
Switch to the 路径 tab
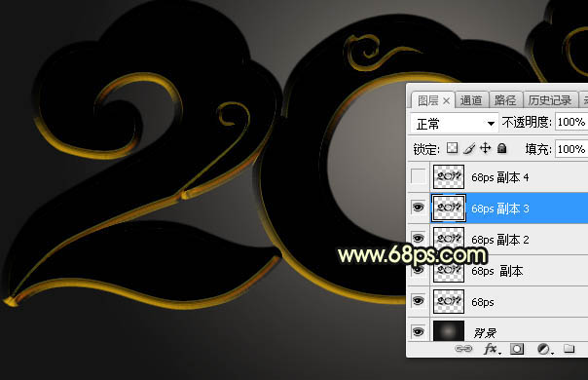point(505,100)
